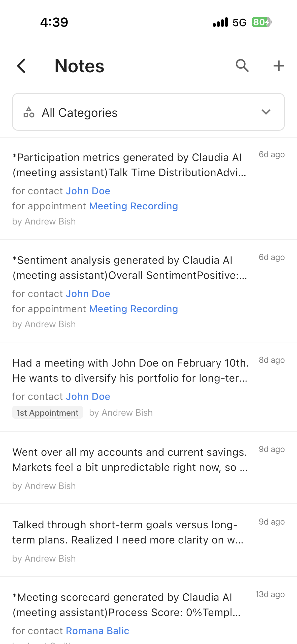The image size is (297, 644).
Task: Open John Doe link in February 10th note
Action: [88, 397]
